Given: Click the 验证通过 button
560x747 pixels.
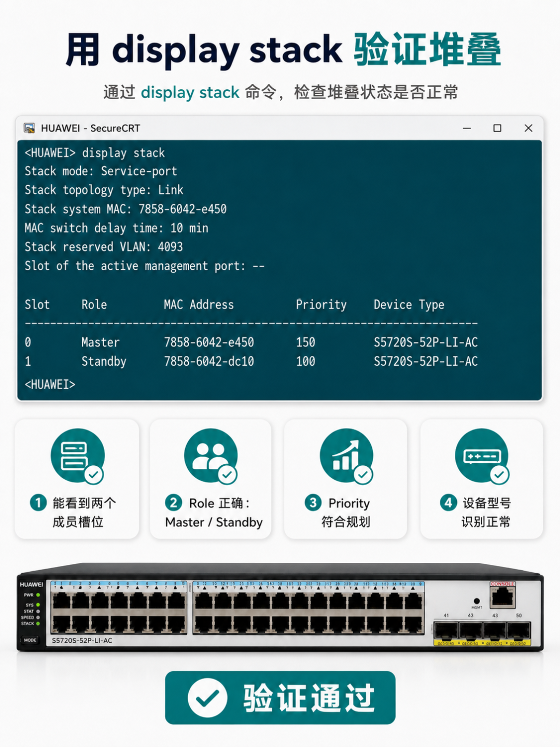Looking at the screenshot, I should coord(280,698).
